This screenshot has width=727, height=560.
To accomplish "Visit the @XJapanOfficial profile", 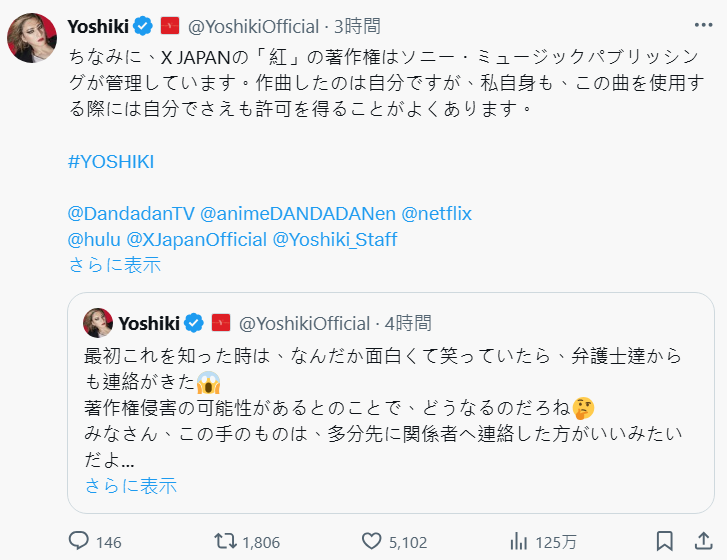I will click(x=196, y=239).
